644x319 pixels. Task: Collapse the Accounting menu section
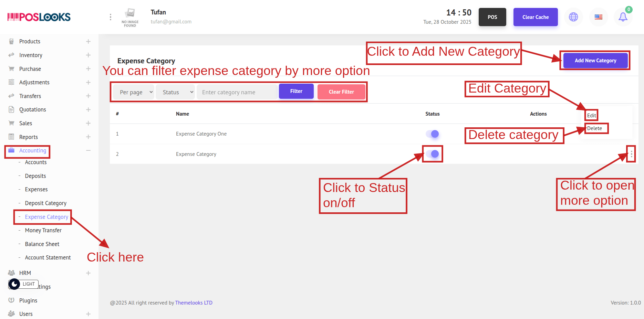tap(88, 150)
